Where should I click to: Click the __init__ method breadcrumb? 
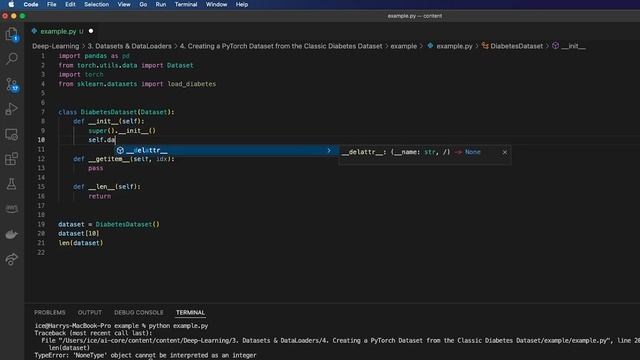coord(569,46)
